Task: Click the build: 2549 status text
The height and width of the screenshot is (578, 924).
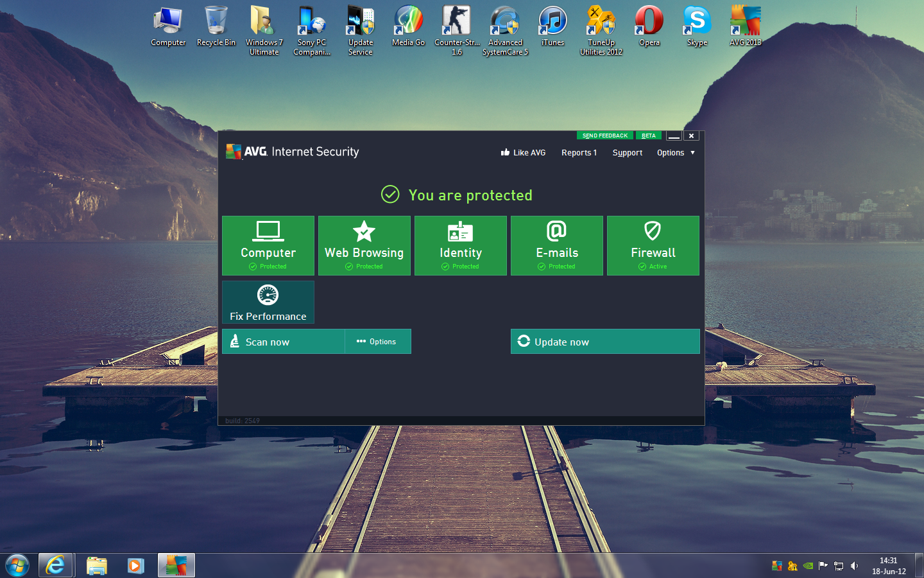Action: (x=243, y=421)
